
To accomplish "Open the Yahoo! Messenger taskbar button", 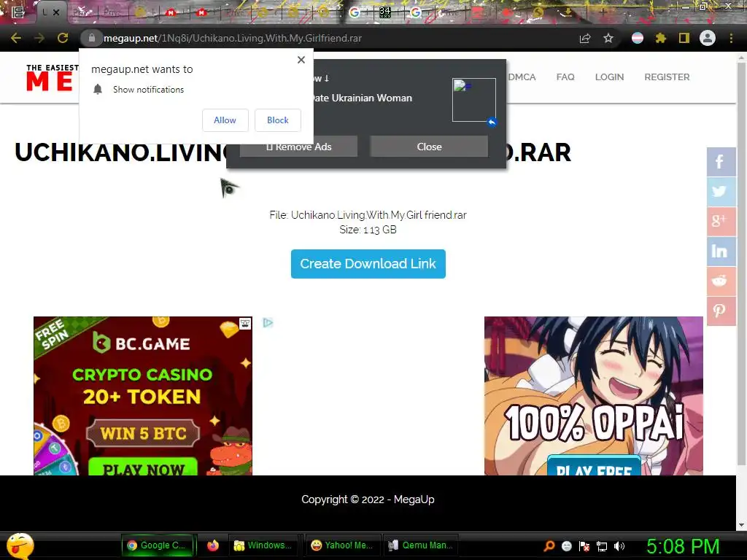I will click(341, 545).
